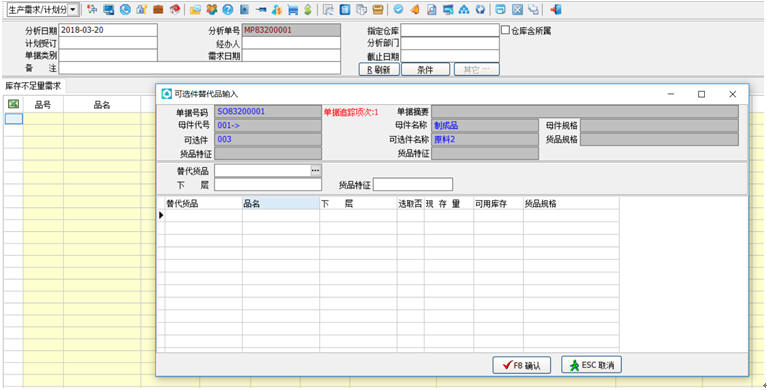
Task: Click the 经办人 input field
Action: click(x=292, y=43)
